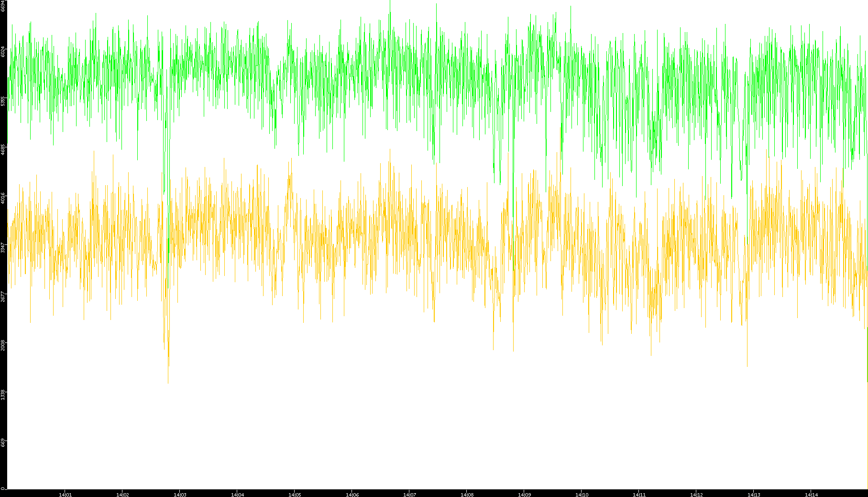Select the 14:08 time label
Viewport: 868px width, 497px height.
(x=467, y=495)
